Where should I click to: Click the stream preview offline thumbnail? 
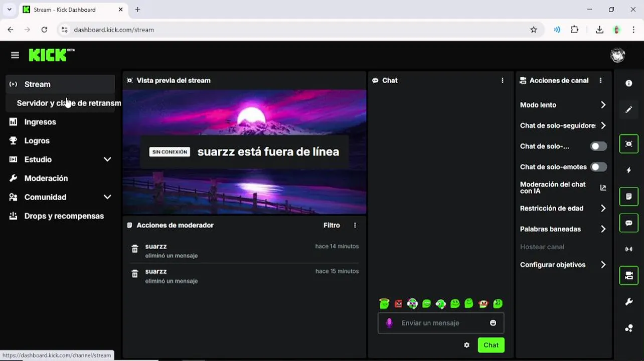tap(245, 152)
